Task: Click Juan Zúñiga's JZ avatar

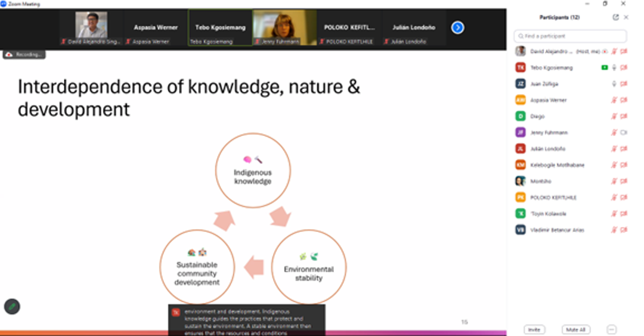Action: coord(521,83)
